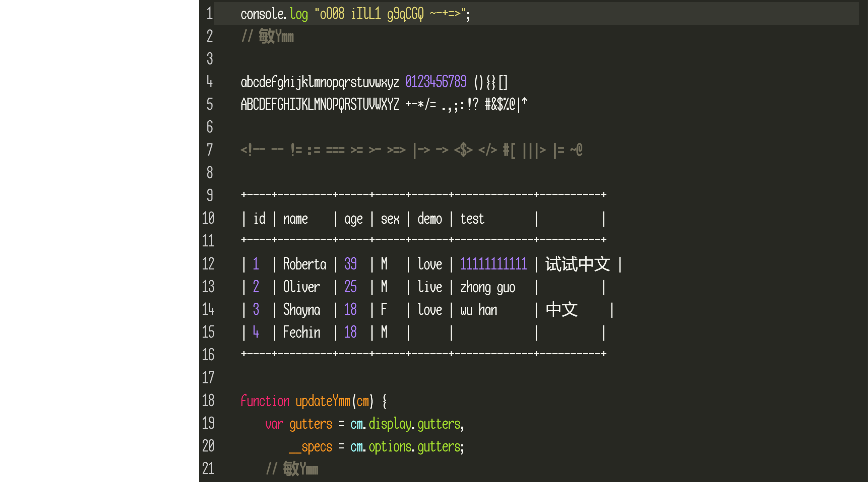Click the comment 敏Ymm on line 2
This screenshot has width=868, height=482.
276,36
